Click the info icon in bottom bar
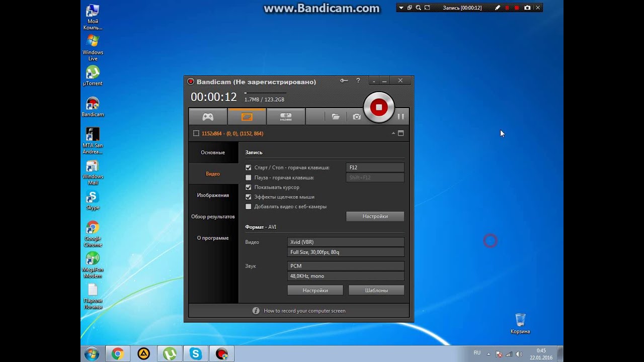Screen dimensions: 644x362 [256, 311]
